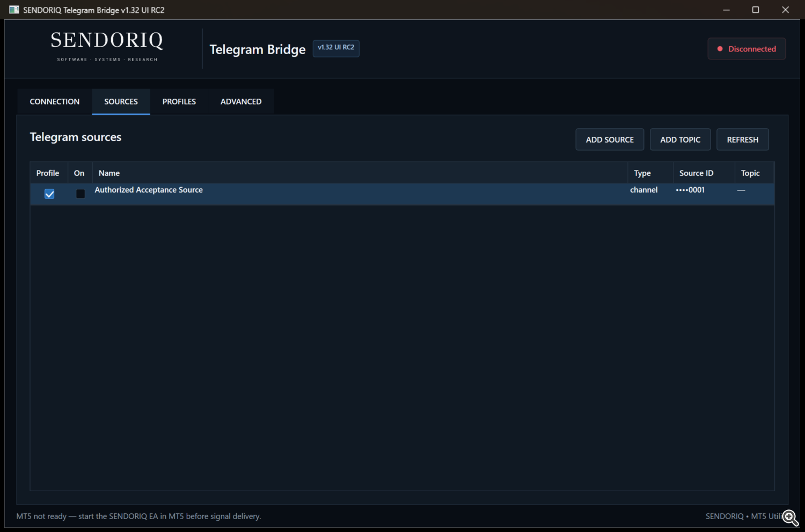Viewport: 805px width, 532px height.
Task: Click the Disconnected status indicator
Action: click(747, 49)
